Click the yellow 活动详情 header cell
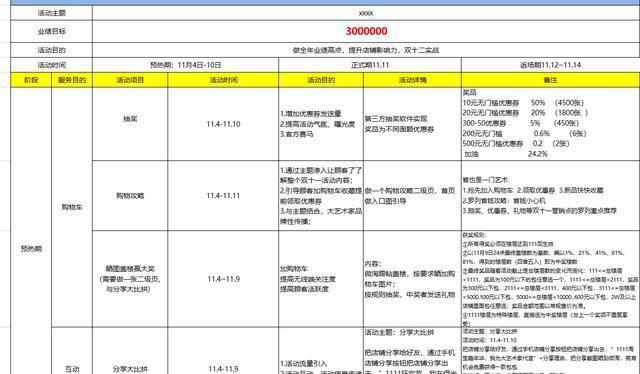Viewport: 640px width, 374px height. [413, 80]
